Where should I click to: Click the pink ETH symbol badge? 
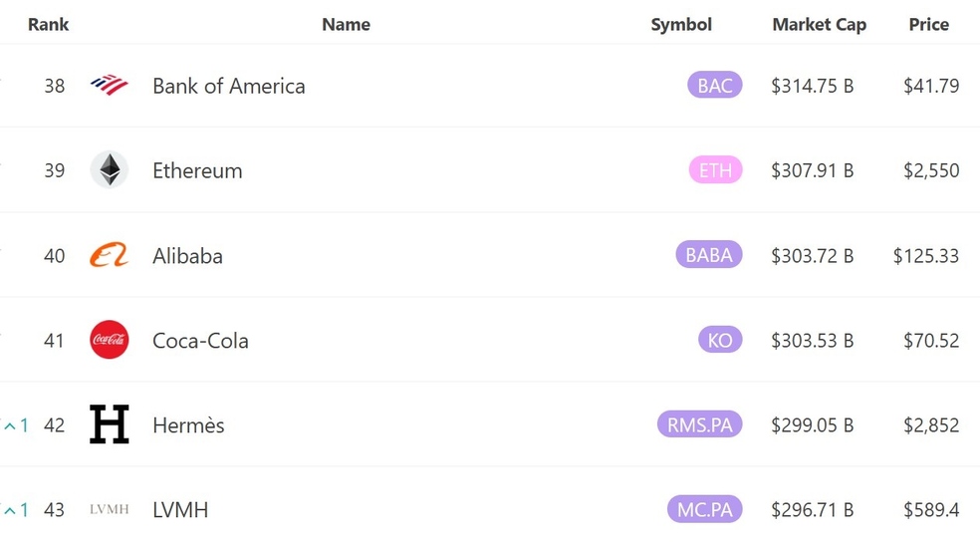(716, 170)
